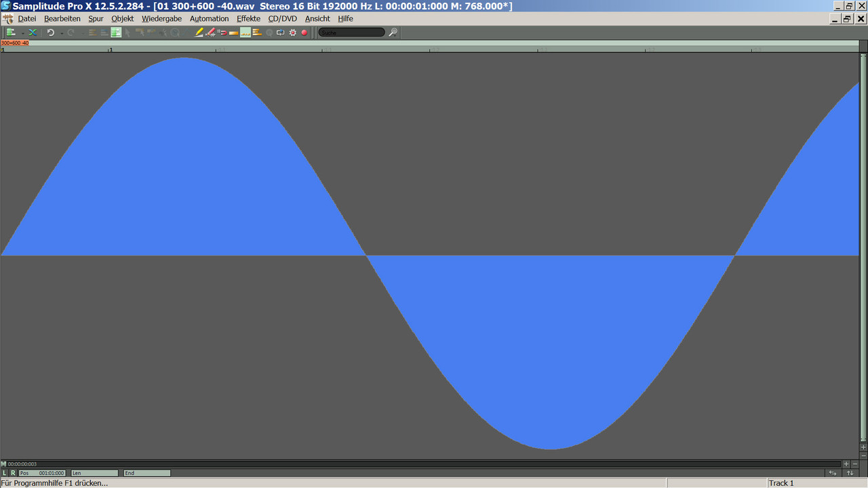Viewport: 868px width, 488px height.
Task: Click the timeline ruler at marker 1
Action: (x=111, y=49)
